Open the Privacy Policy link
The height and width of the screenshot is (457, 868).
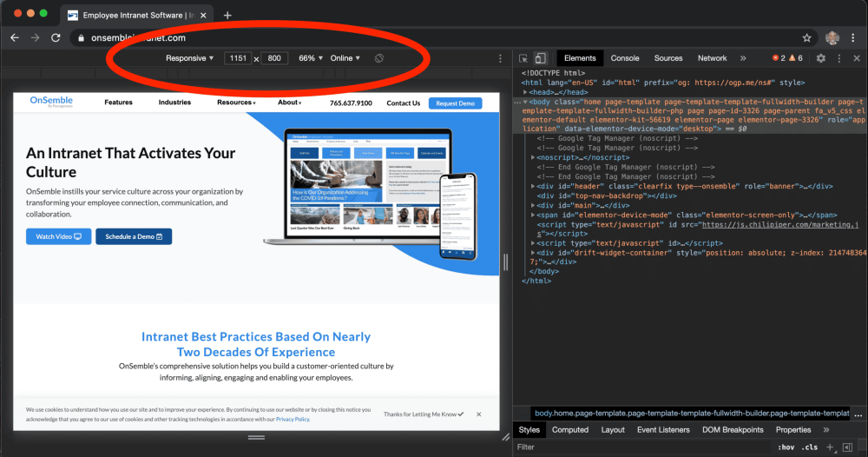pyautogui.click(x=293, y=420)
